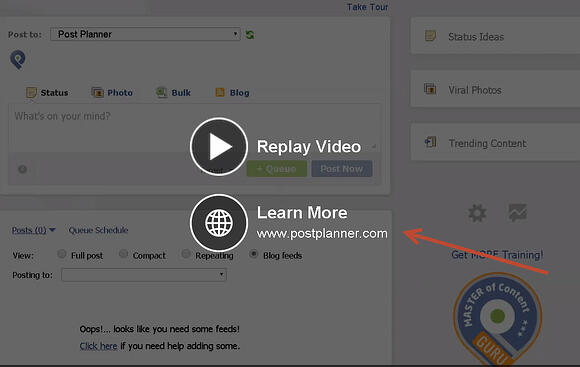The image size is (580, 367).
Task: Click the Post Now button
Action: [342, 169]
